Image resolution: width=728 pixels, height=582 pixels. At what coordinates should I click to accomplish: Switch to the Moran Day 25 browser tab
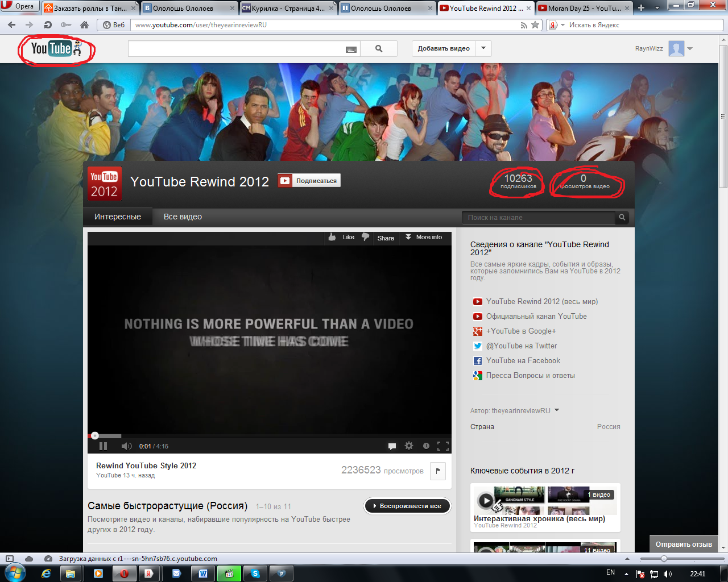(x=583, y=8)
